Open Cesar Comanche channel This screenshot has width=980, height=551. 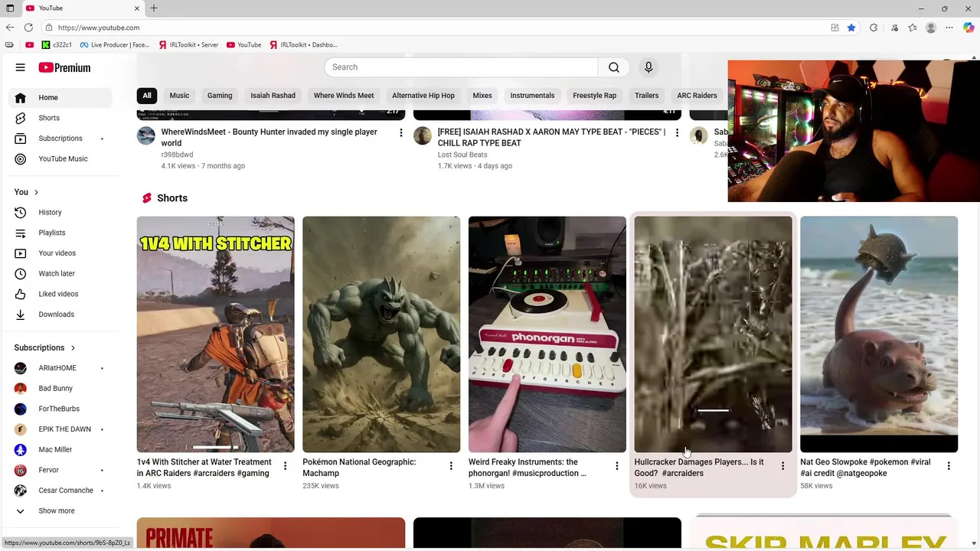[60, 491]
